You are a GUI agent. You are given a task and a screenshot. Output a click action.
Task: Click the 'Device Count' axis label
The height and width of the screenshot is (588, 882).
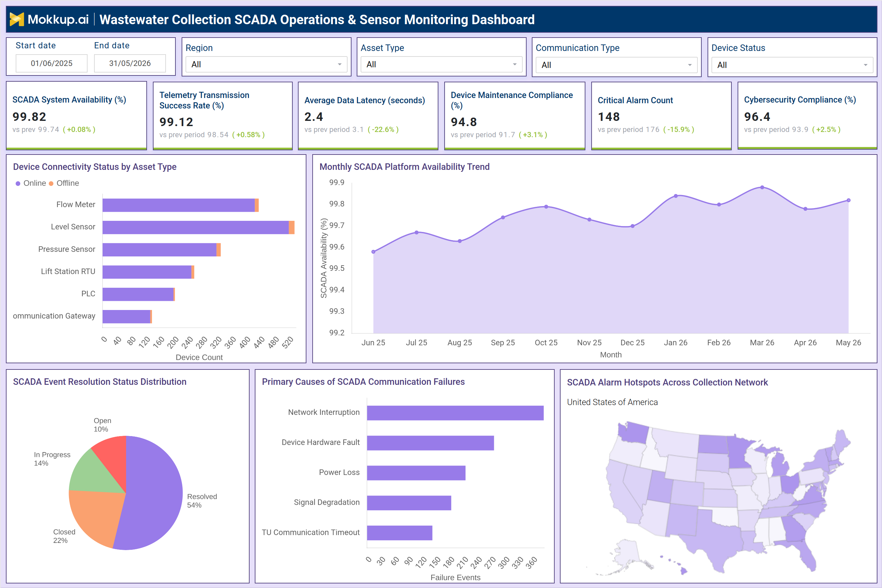click(x=199, y=357)
